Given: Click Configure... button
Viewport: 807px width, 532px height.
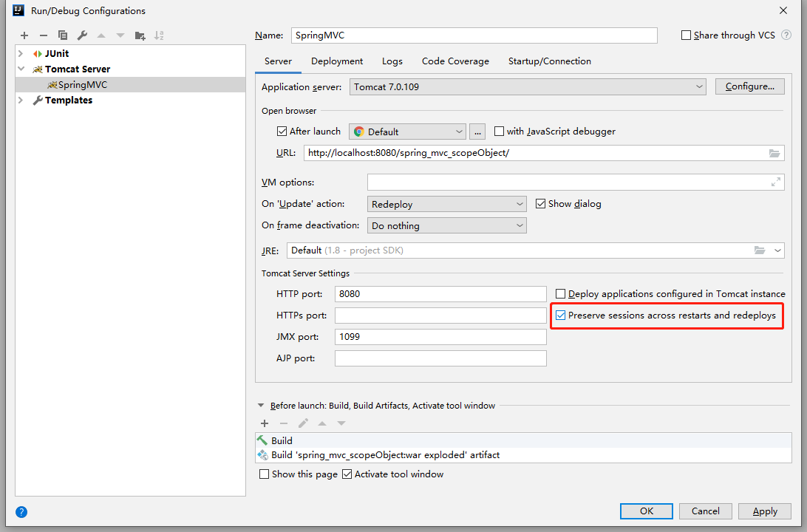Looking at the screenshot, I should (x=750, y=86).
